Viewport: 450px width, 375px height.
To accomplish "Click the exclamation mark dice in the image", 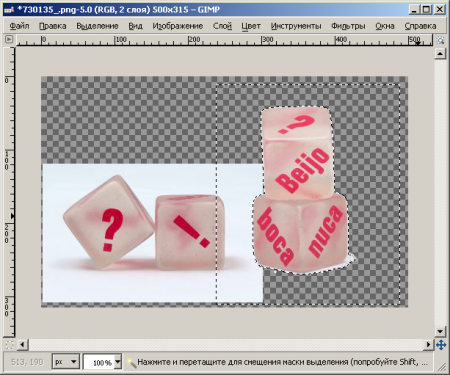I will (x=190, y=232).
